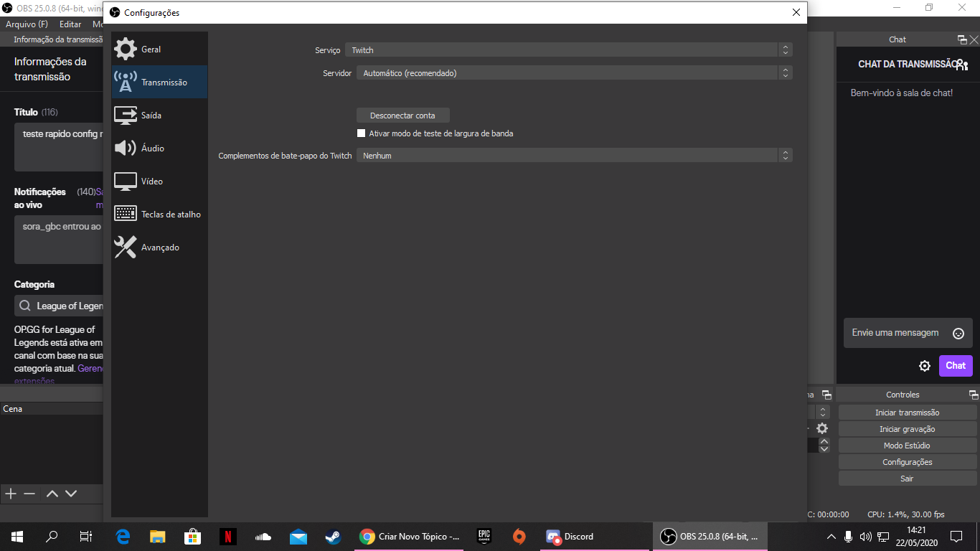Open Teclas de atalho settings
980x551 pixels.
click(x=159, y=215)
